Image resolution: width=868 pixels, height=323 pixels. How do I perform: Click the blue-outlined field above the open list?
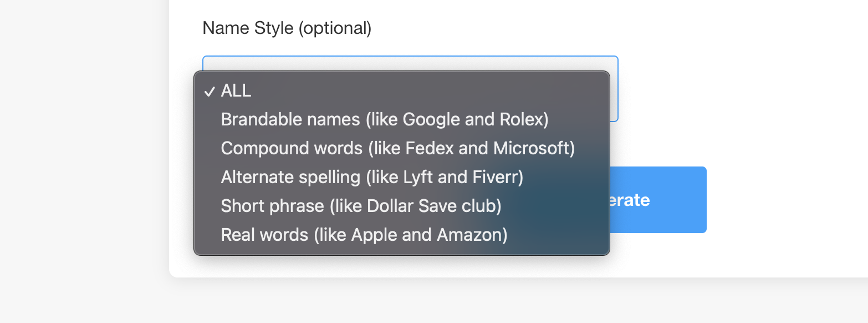(410, 63)
